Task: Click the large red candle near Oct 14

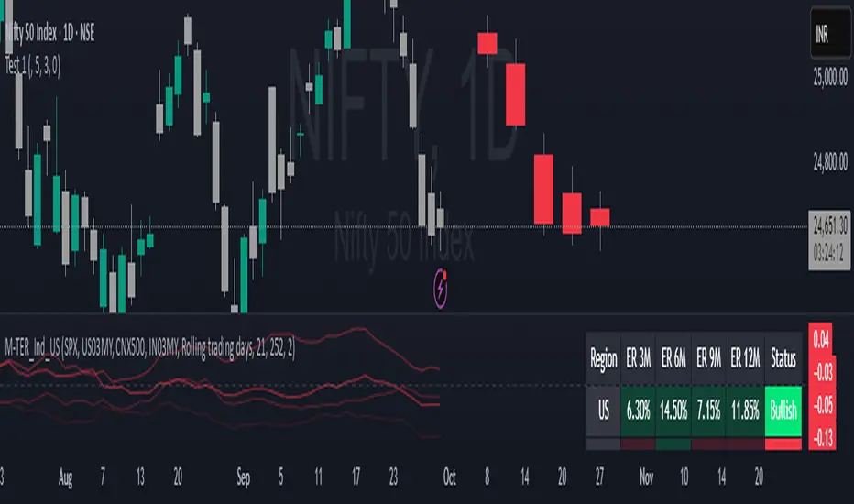Action: (x=516, y=94)
